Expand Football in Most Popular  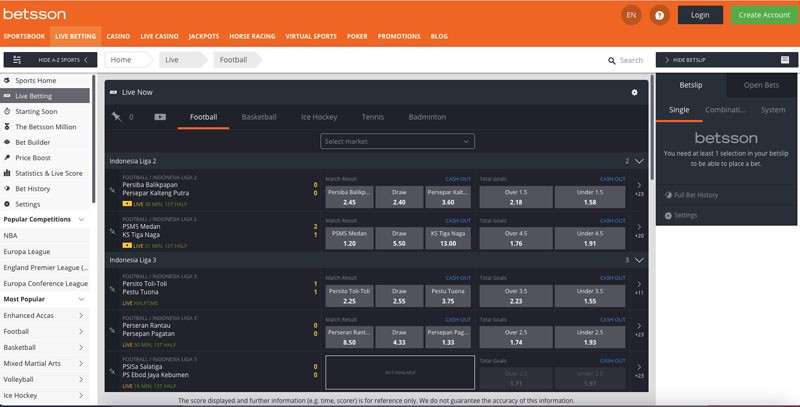(81, 332)
